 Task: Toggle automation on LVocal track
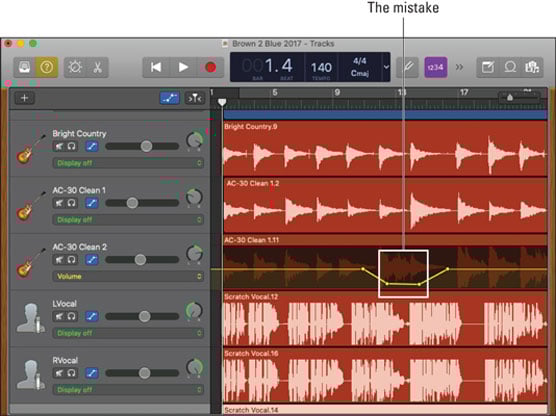tap(92, 316)
